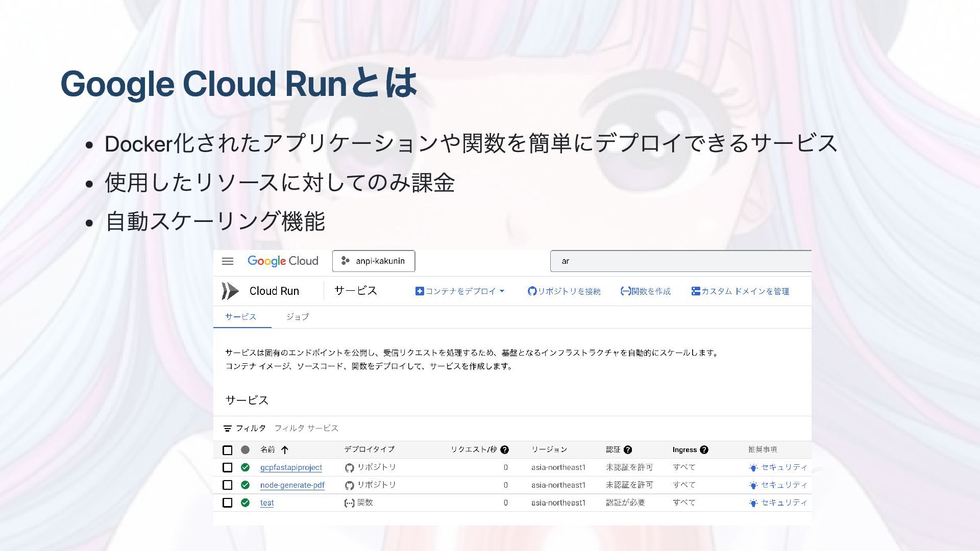Open the node-generate-pdf service link
Image resolution: width=980 pixels, height=551 pixels.
pos(292,485)
